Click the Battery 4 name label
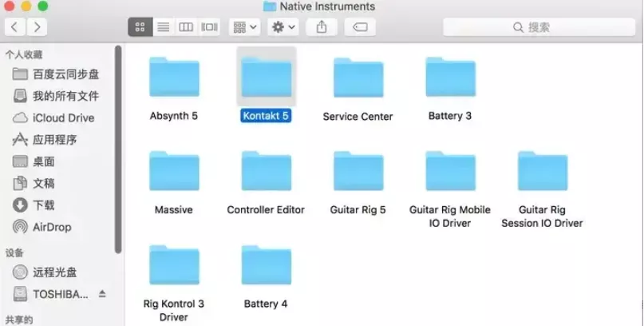This screenshot has width=644, height=326. pyautogui.click(x=266, y=304)
